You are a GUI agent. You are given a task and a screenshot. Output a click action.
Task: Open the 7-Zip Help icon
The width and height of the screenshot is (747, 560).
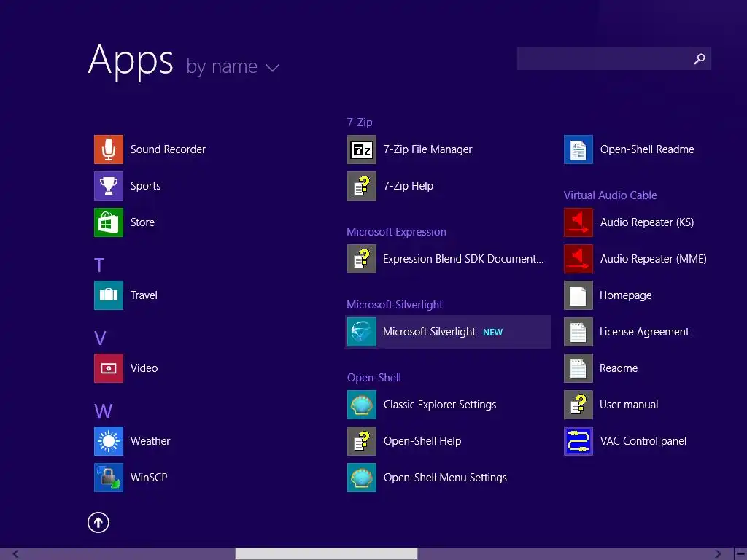[x=362, y=186]
